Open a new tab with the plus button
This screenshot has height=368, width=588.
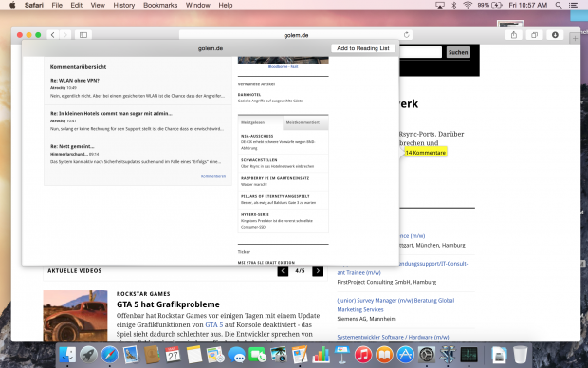pyautogui.click(x=575, y=38)
